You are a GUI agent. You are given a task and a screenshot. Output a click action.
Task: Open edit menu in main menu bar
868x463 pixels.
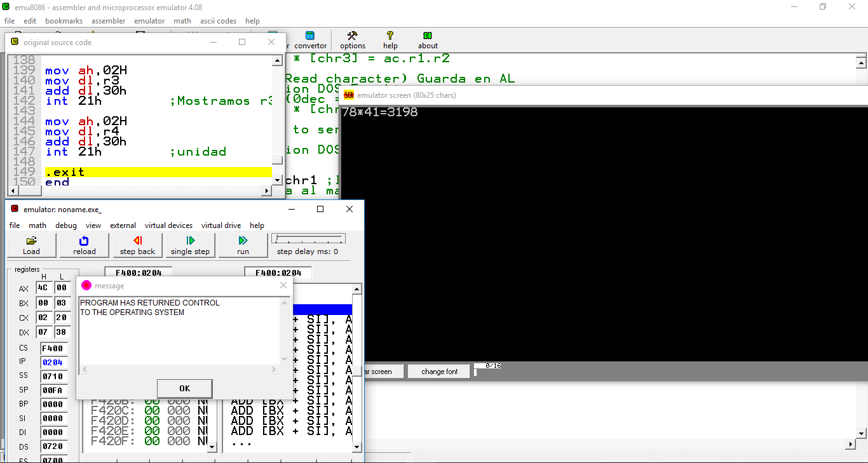click(x=30, y=21)
